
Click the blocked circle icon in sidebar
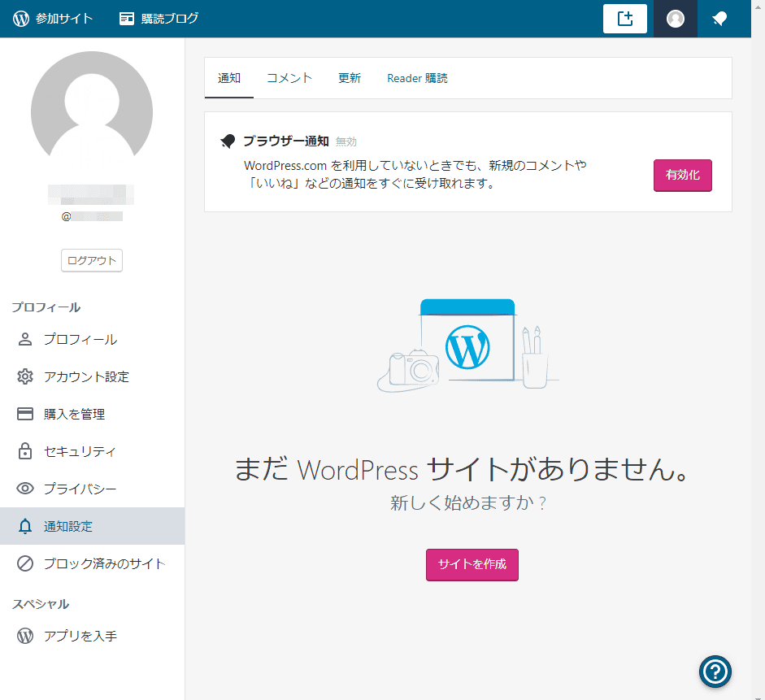click(x=25, y=563)
